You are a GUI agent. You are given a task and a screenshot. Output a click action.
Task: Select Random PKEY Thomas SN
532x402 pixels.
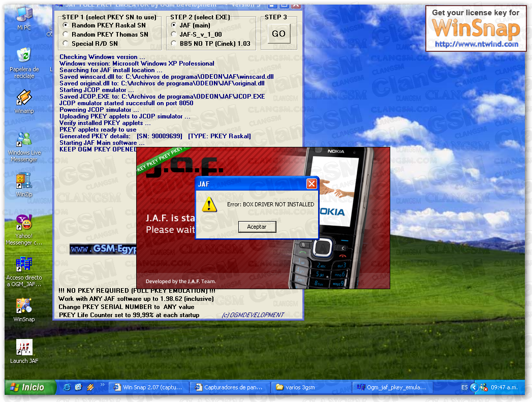(65, 34)
